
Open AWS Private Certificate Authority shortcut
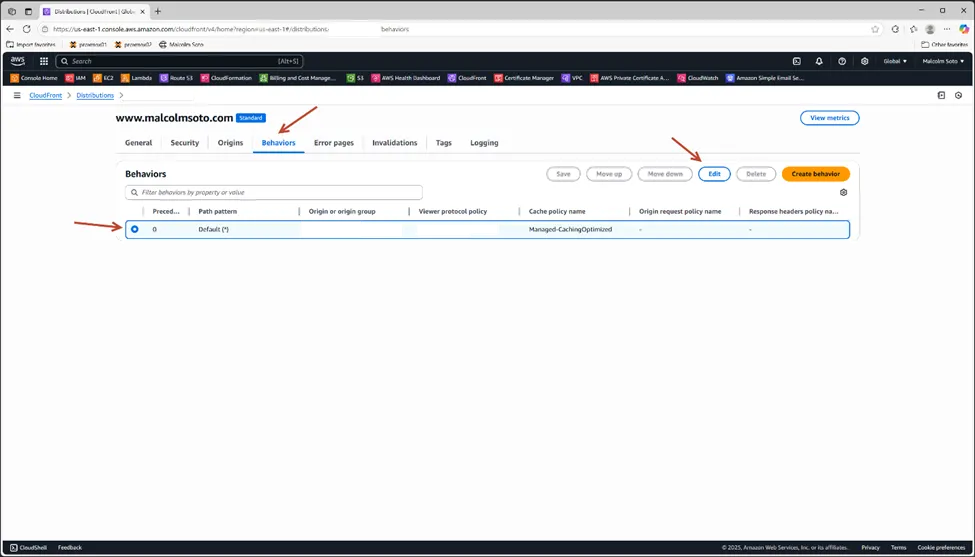630,78
